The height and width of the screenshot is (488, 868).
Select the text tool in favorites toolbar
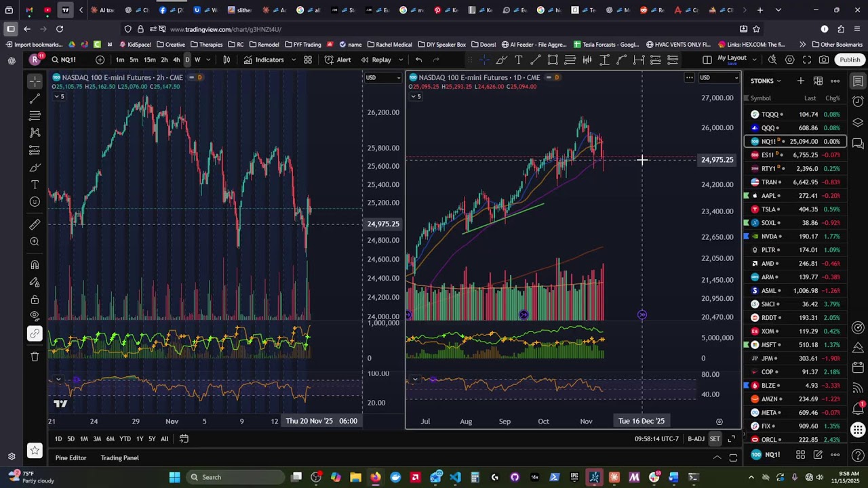click(519, 60)
